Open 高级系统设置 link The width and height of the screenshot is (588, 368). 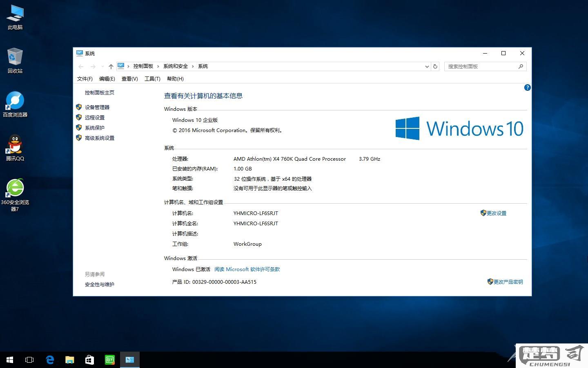point(100,138)
